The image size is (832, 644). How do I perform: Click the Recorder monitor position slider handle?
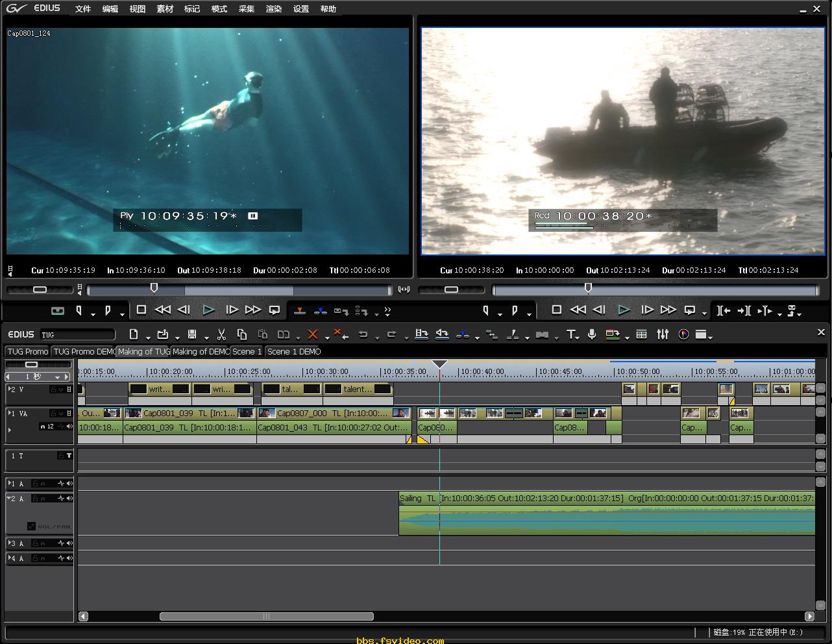588,288
